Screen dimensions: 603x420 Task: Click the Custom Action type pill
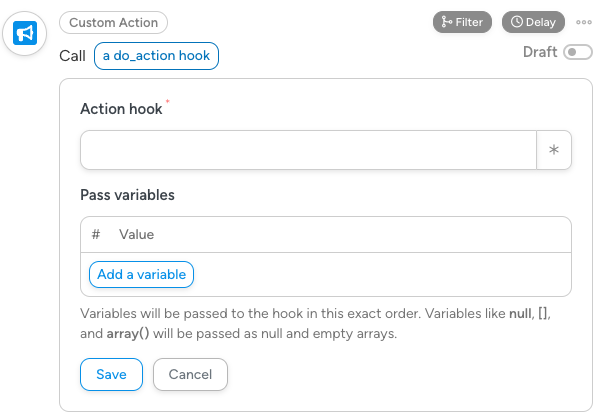[114, 22]
